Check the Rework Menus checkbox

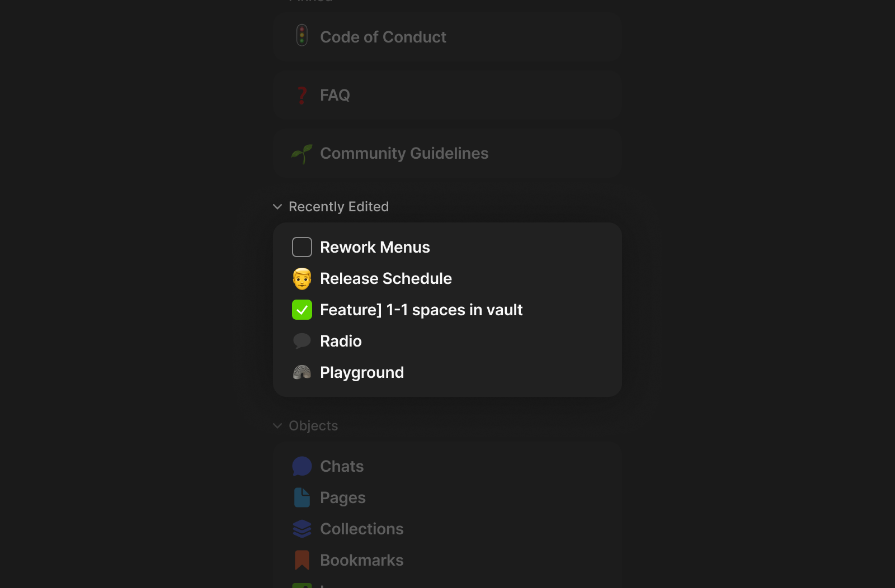302,247
